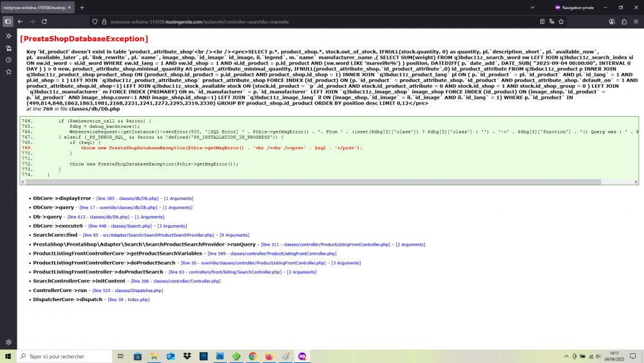This screenshot has width=644, height=363.
Task: Show arguments for Db->query
Action: pos(149,217)
